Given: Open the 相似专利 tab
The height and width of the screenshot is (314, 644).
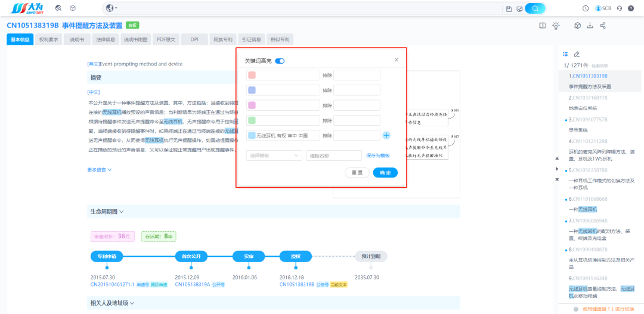Looking at the screenshot, I should pyautogui.click(x=280, y=40).
